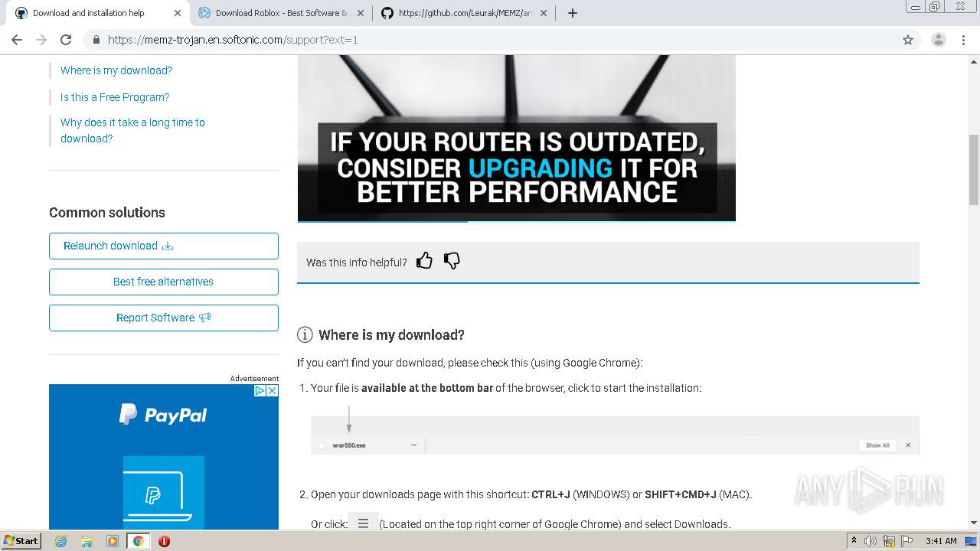This screenshot has height=551, width=980.
Task: Reload the current page
Action: (x=66, y=40)
